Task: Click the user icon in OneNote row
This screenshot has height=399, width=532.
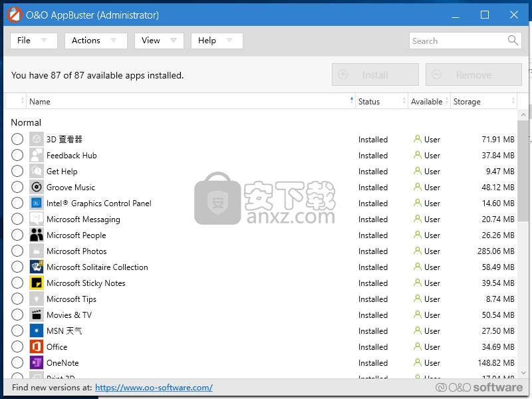Action: (x=418, y=362)
